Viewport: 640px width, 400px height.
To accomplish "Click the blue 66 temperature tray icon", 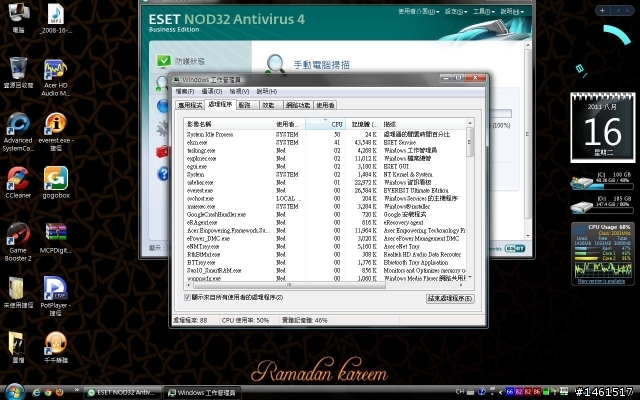I will click(510, 392).
